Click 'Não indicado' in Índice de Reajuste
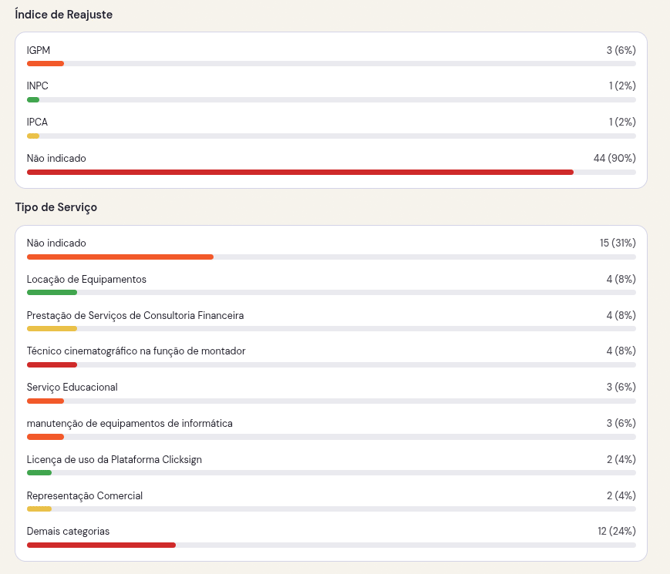Viewport: 670px width, 574px height. (56, 158)
